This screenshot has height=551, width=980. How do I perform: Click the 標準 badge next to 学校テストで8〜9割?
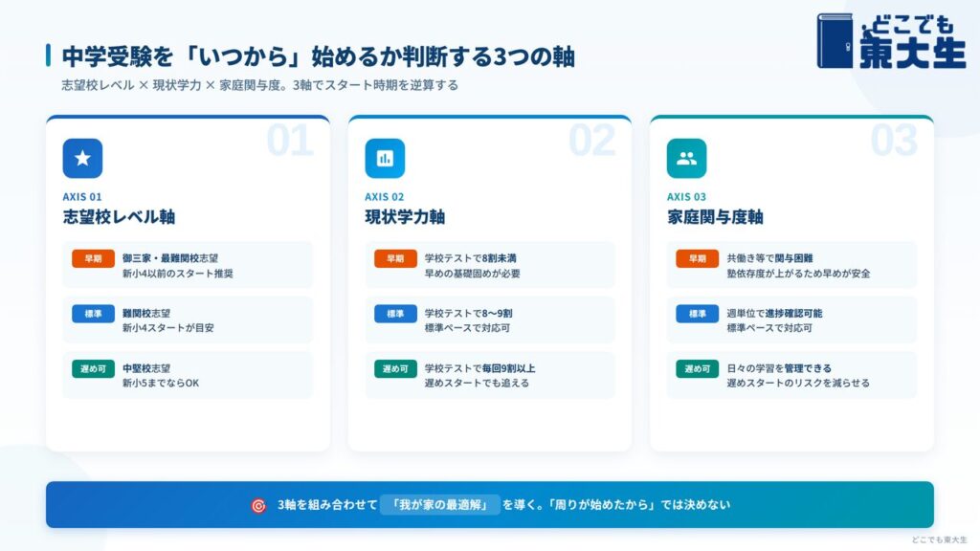pyautogui.click(x=395, y=314)
